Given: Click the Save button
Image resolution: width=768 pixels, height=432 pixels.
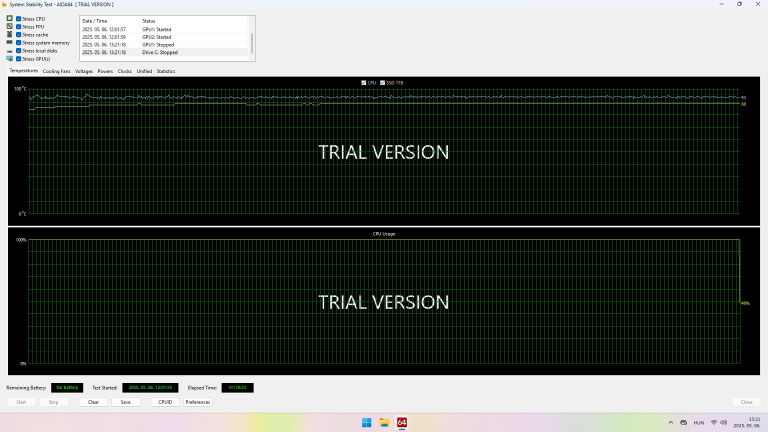Looking at the screenshot, I should [125, 402].
